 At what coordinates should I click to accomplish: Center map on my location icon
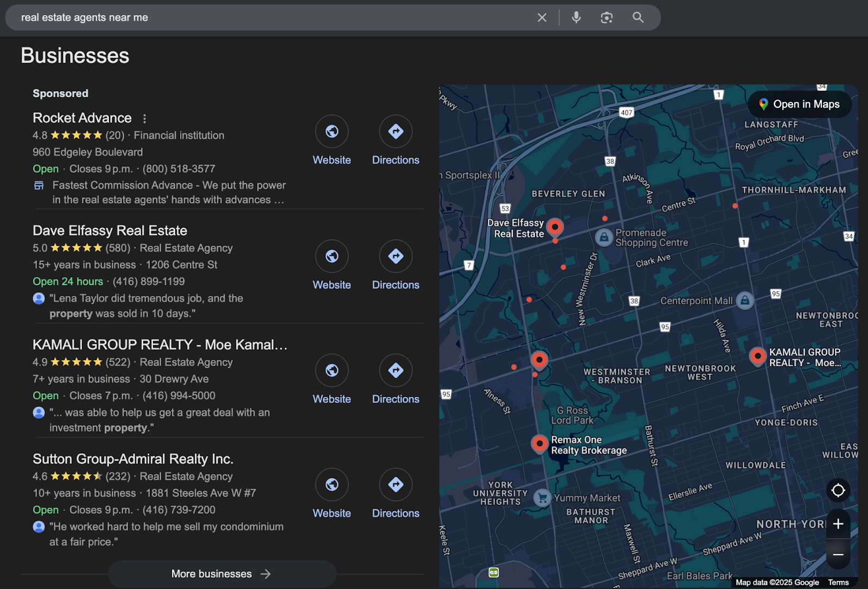(x=838, y=490)
